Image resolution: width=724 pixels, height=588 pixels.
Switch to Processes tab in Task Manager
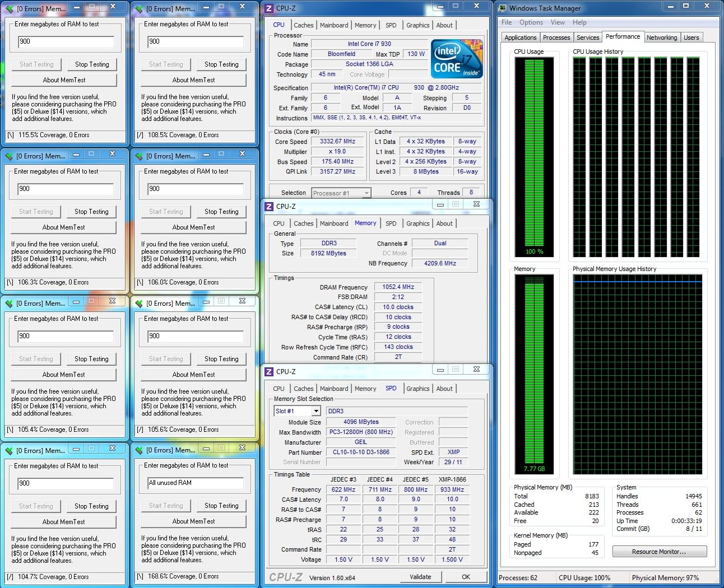(556, 38)
